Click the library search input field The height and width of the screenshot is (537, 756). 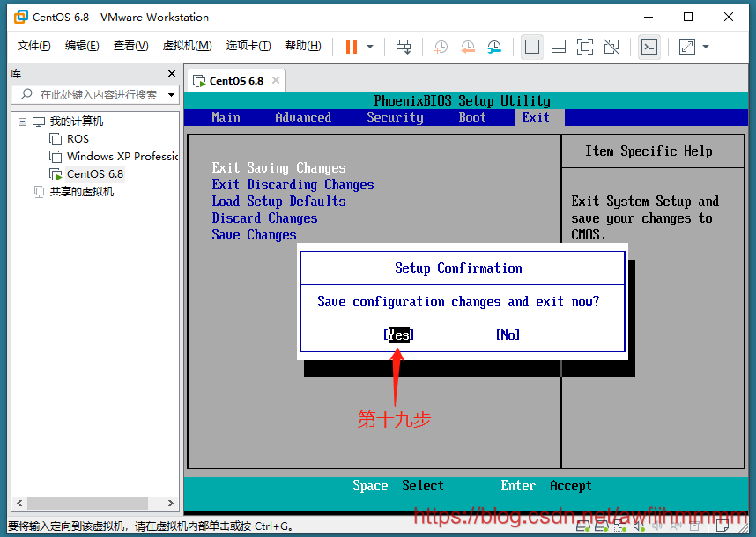click(x=97, y=95)
